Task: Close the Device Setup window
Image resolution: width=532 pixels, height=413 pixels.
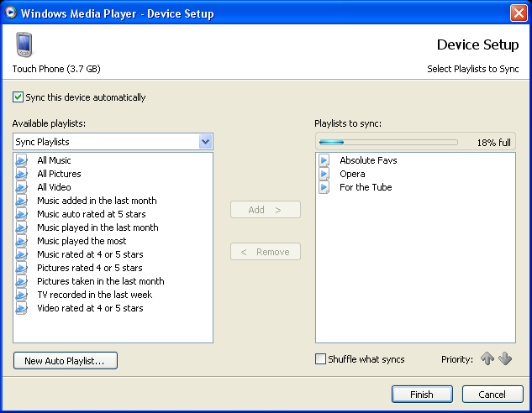Action: pyautogui.click(x=519, y=13)
